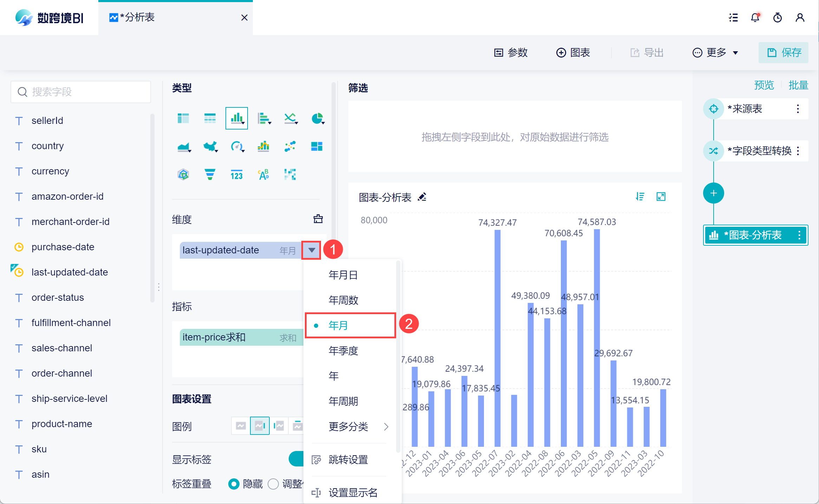Viewport: 819px width, 504px height.
Task: Toggle the 显示标签 switch
Action: click(x=296, y=459)
